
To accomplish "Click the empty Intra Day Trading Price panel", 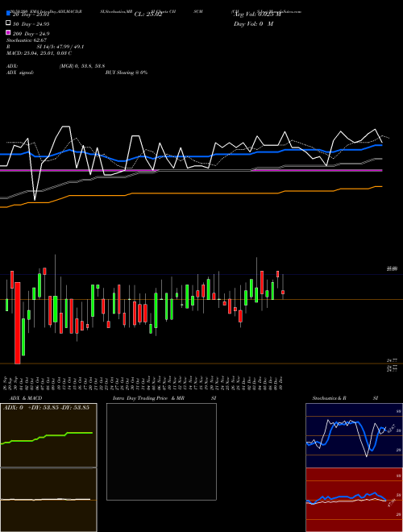I will pos(161,451).
